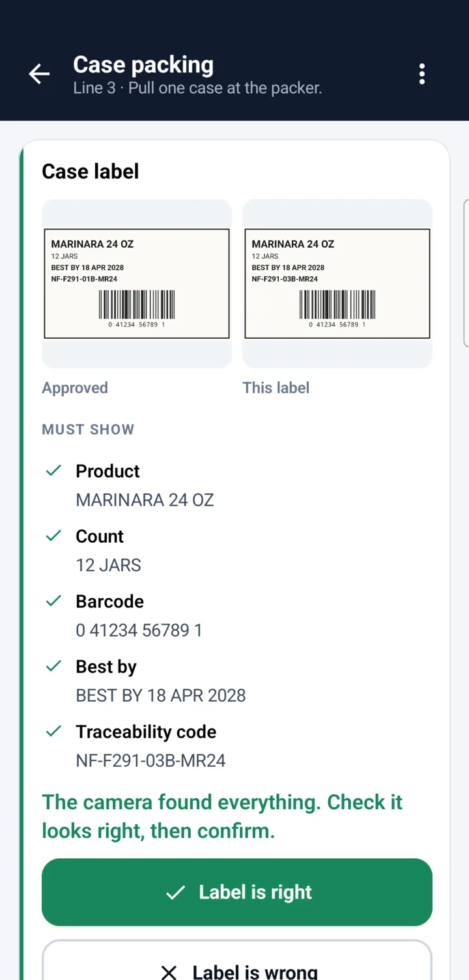This screenshot has width=469, height=980.
Task: Select the NF-F291-03B-MR24 traceability value
Action: click(x=150, y=760)
